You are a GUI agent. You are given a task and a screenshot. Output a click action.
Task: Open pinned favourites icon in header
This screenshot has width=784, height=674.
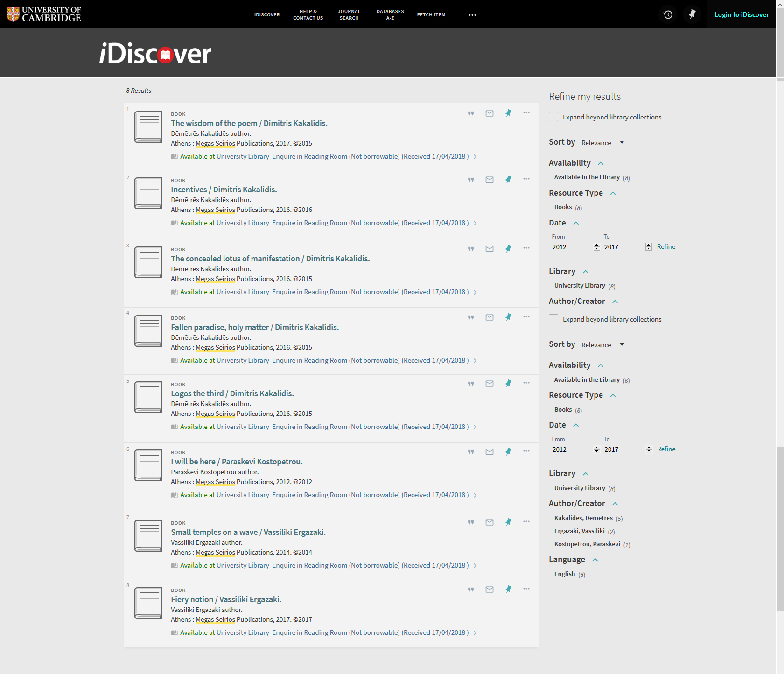pos(692,14)
